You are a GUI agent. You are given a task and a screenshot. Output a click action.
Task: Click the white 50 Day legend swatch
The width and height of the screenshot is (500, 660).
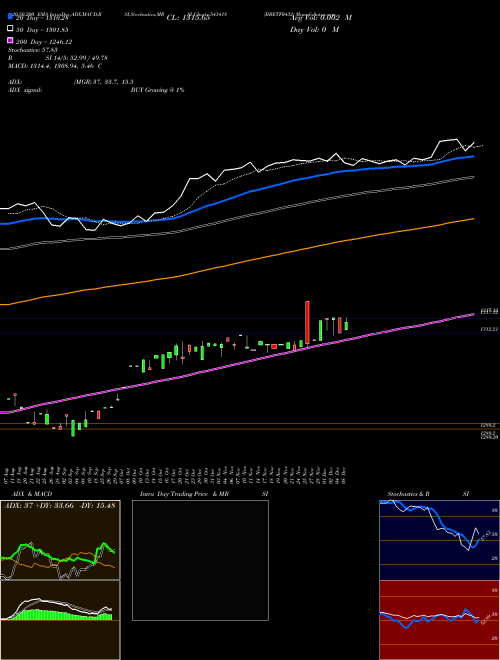10,29
